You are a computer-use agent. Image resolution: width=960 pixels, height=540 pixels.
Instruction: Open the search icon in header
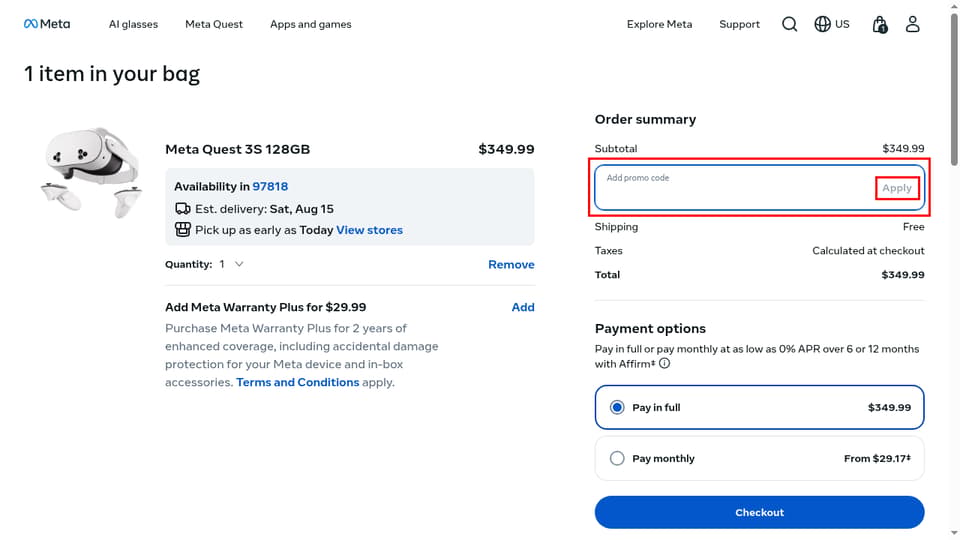click(789, 24)
